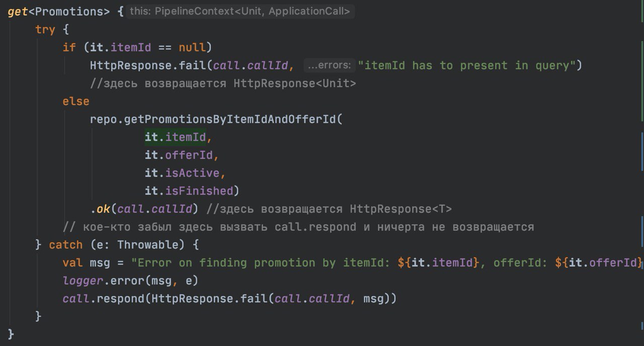This screenshot has width=644, height=346.
Task: Select the it.offerId argument line
Action: pyautogui.click(x=181, y=155)
